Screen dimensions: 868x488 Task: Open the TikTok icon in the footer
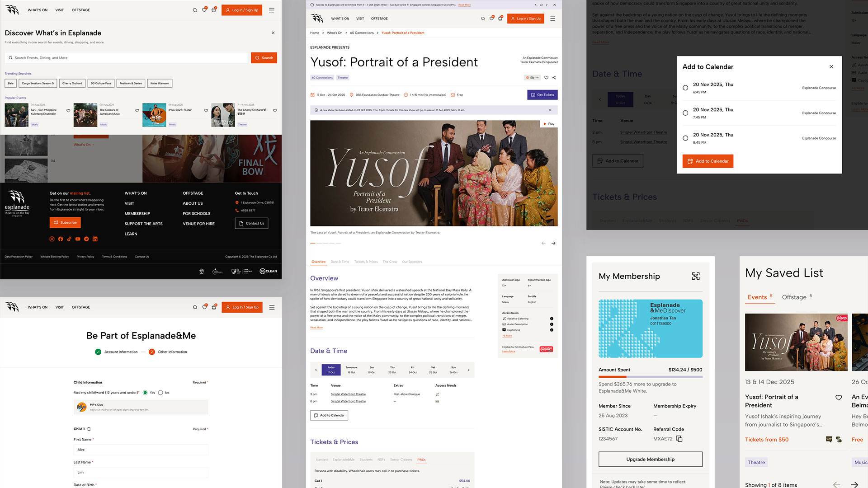click(69, 239)
